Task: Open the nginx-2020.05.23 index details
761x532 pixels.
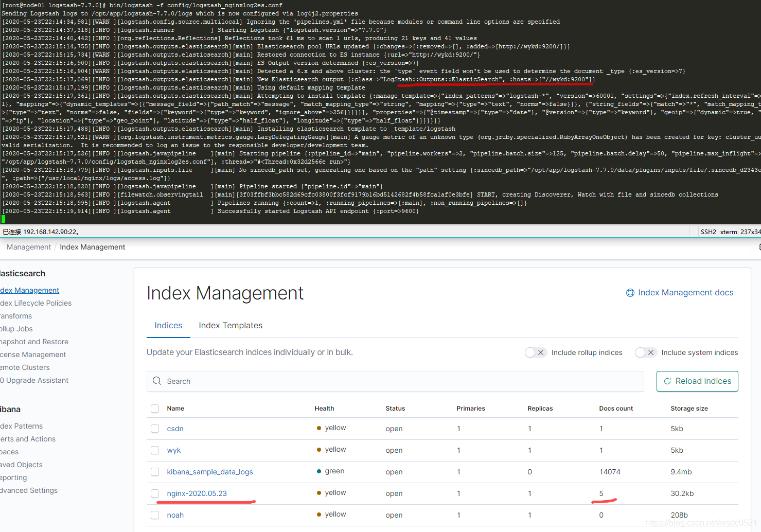Action: coord(197,493)
